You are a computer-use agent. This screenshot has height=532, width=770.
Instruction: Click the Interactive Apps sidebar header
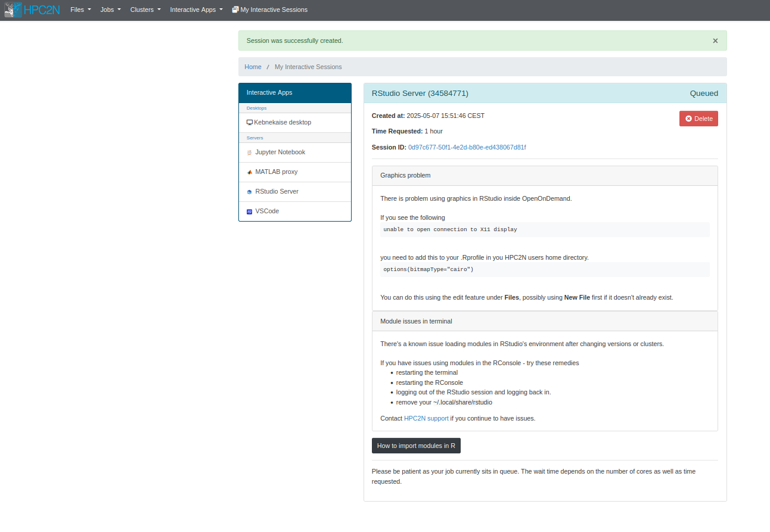[295, 93]
